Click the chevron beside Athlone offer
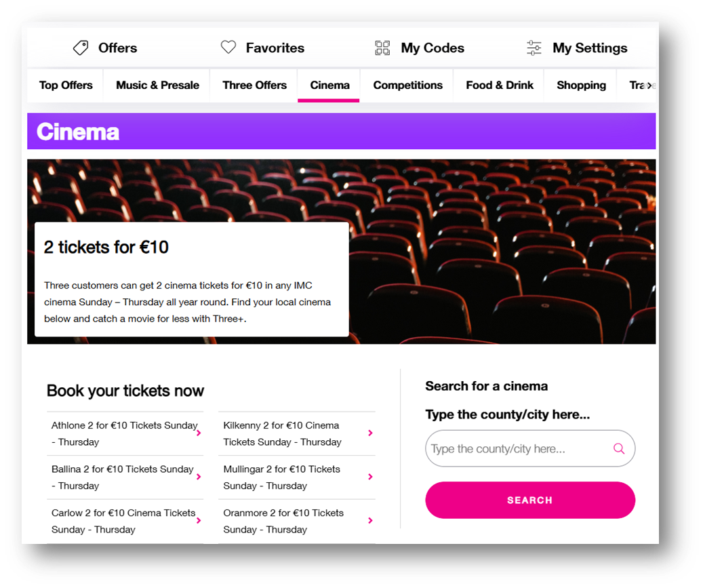703x588 pixels. pos(199,433)
